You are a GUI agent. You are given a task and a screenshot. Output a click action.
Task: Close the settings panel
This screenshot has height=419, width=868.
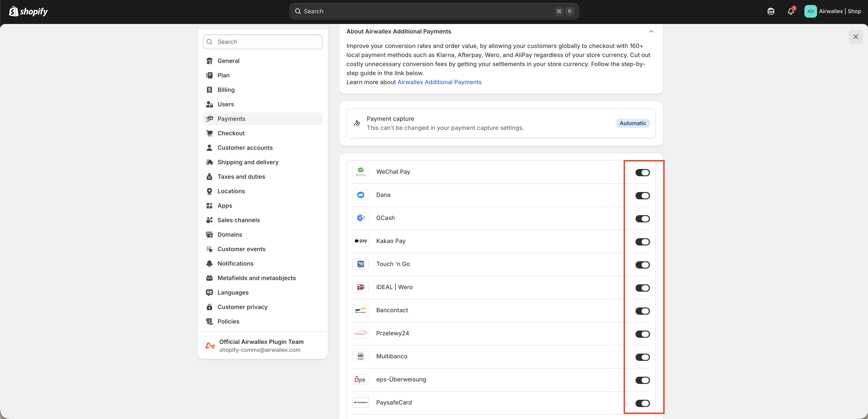pyautogui.click(x=855, y=37)
